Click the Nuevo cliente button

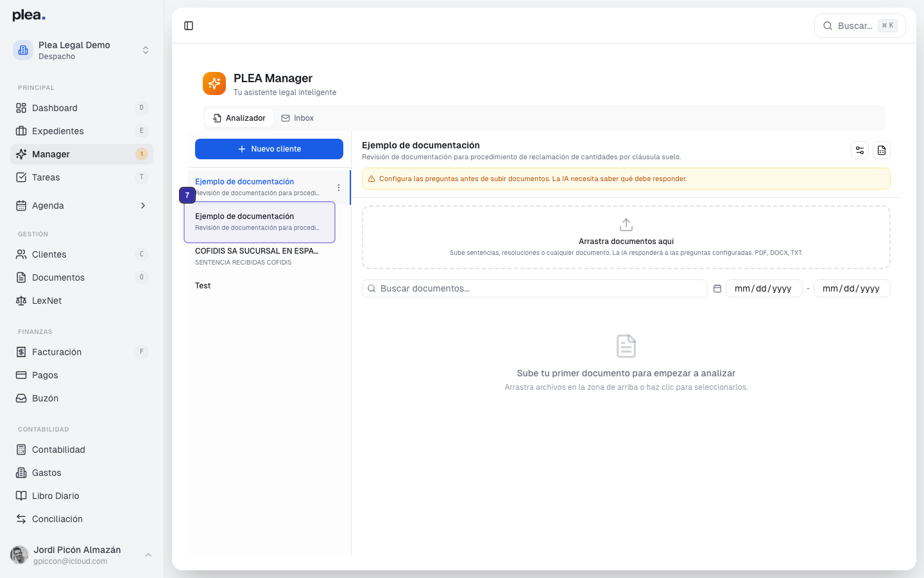(x=268, y=148)
